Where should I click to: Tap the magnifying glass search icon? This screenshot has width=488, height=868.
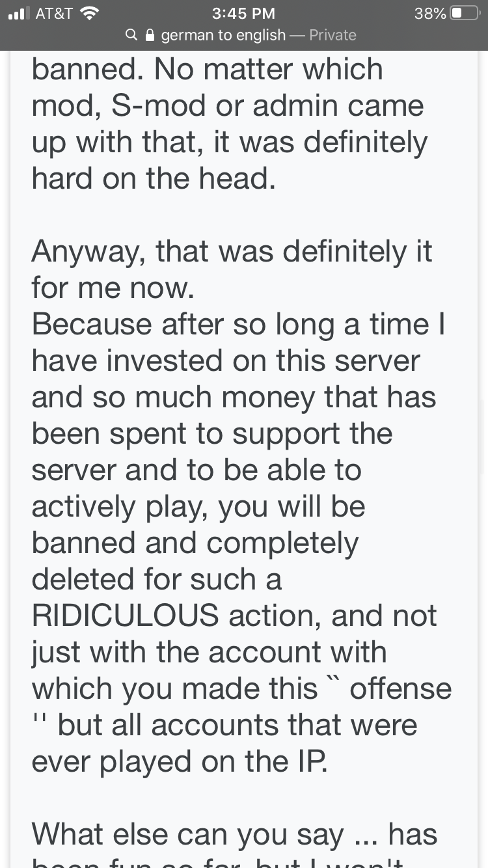tap(131, 35)
